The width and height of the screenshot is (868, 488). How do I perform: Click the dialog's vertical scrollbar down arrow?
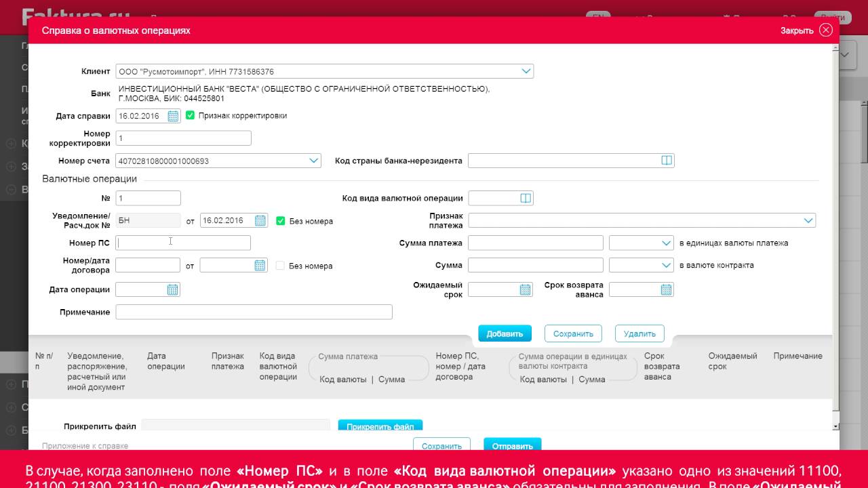coord(835,426)
